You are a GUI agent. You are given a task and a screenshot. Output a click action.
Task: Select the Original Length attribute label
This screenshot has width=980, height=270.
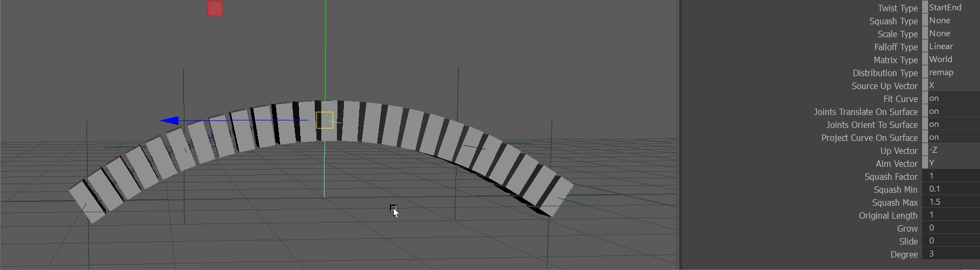888,215
